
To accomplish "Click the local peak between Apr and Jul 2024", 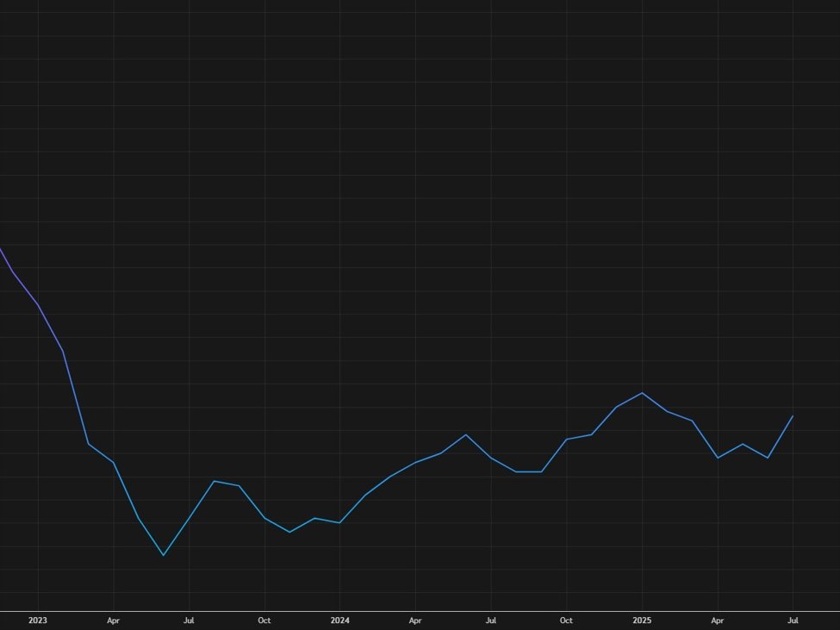I will 465,434.
